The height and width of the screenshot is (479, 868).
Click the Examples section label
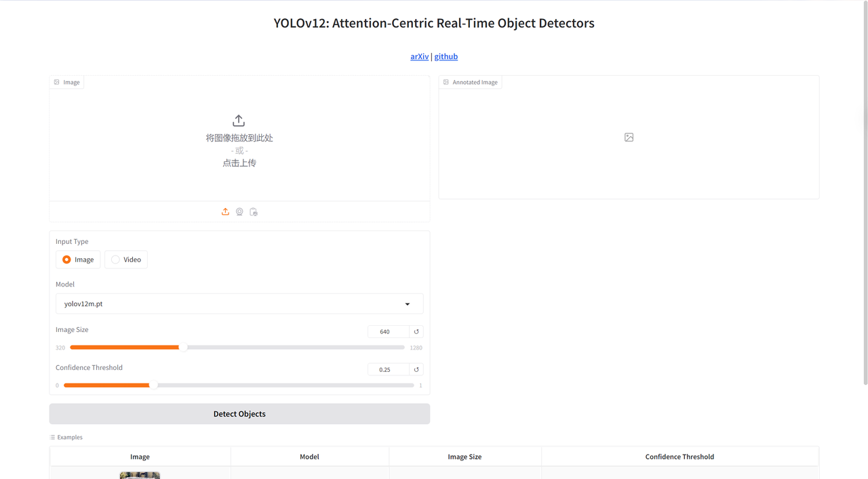tap(66, 437)
